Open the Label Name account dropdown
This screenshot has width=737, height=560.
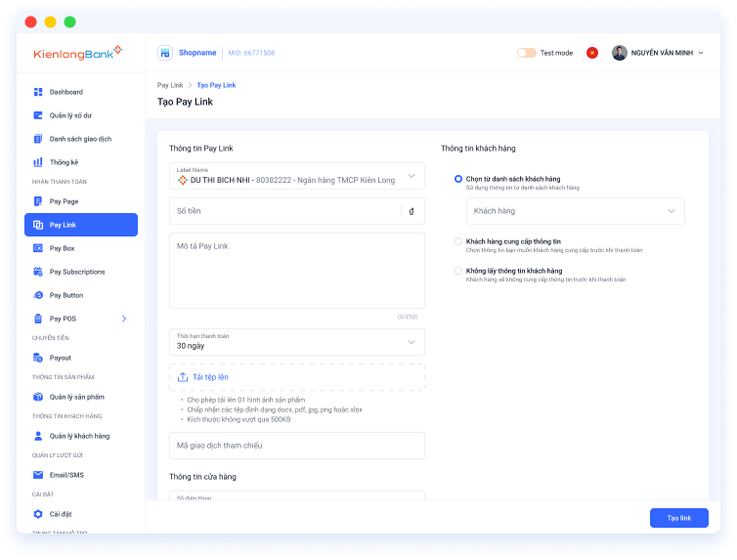tap(297, 176)
